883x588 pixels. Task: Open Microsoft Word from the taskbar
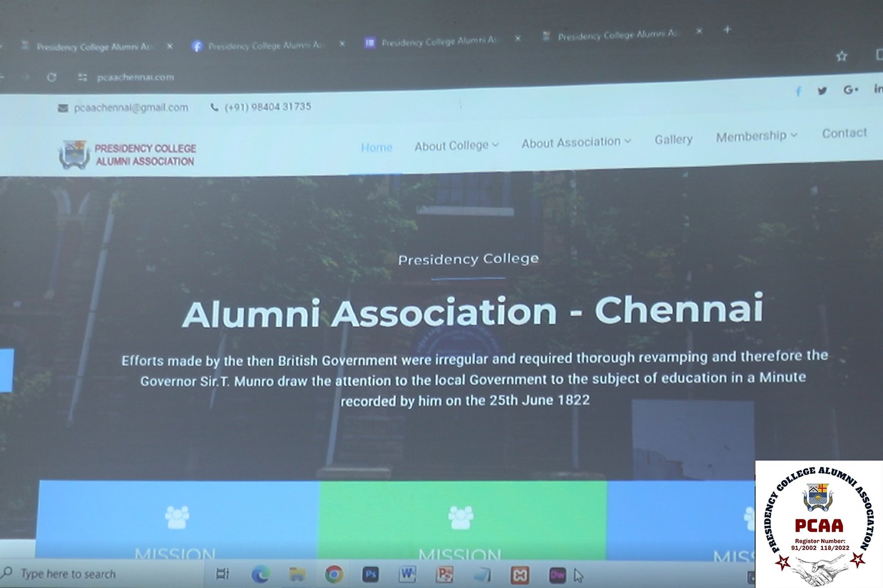pyautogui.click(x=407, y=575)
